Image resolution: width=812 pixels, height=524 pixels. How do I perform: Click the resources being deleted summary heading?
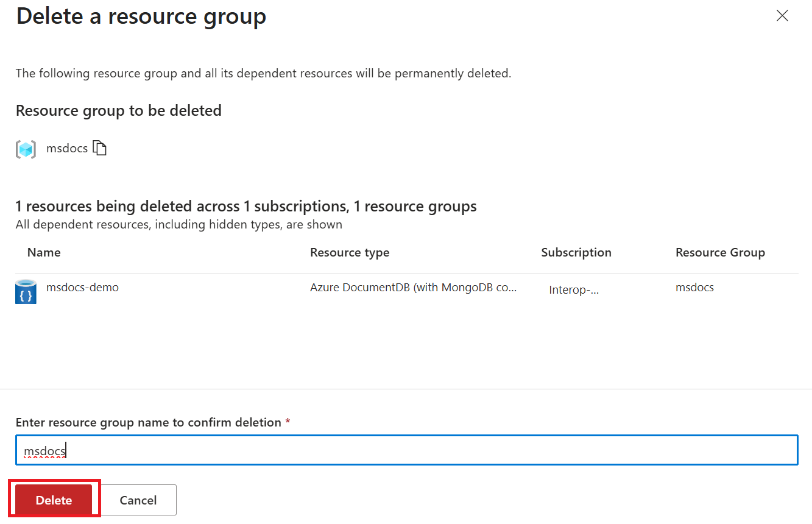click(246, 206)
